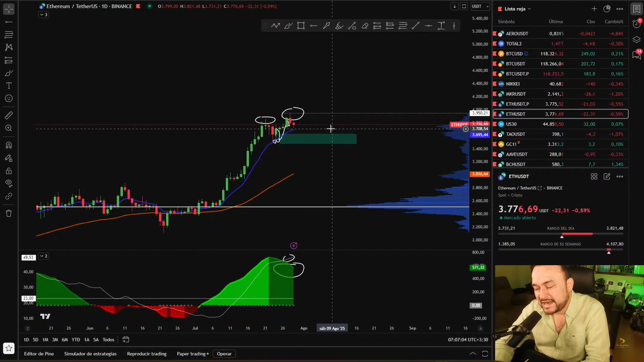Viewport: 644px width, 362px height.
Task: Open watchlist advanced view pie icon
Action: pos(607,9)
